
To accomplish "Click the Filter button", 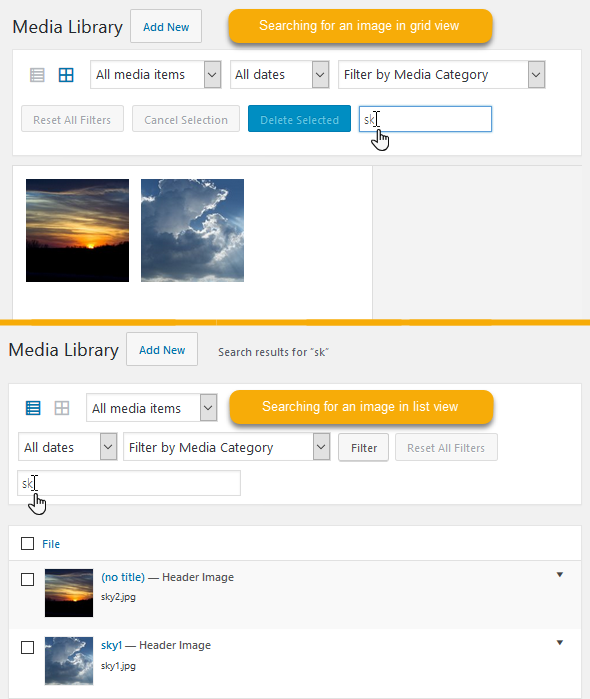I will pyautogui.click(x=363, y=447).
